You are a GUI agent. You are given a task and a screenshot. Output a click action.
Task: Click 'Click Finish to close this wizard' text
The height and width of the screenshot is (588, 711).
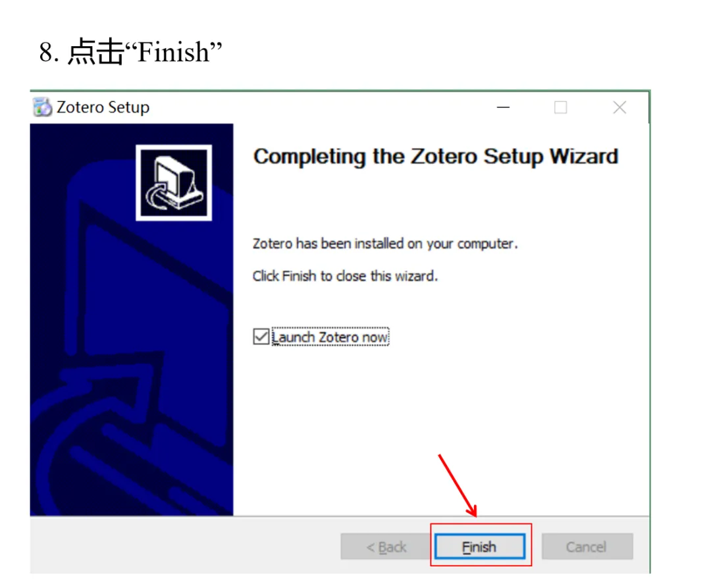pos(345,276)
